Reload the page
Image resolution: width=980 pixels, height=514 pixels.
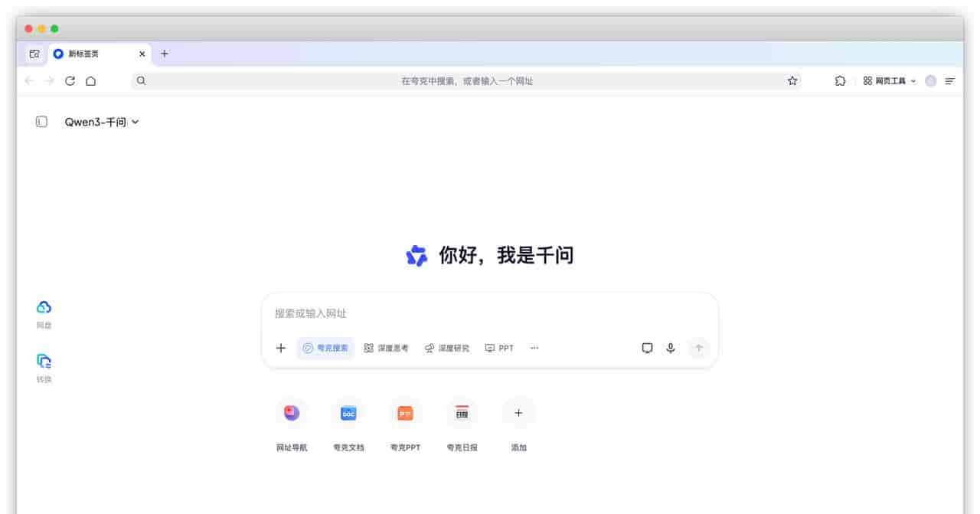point(70,80)
